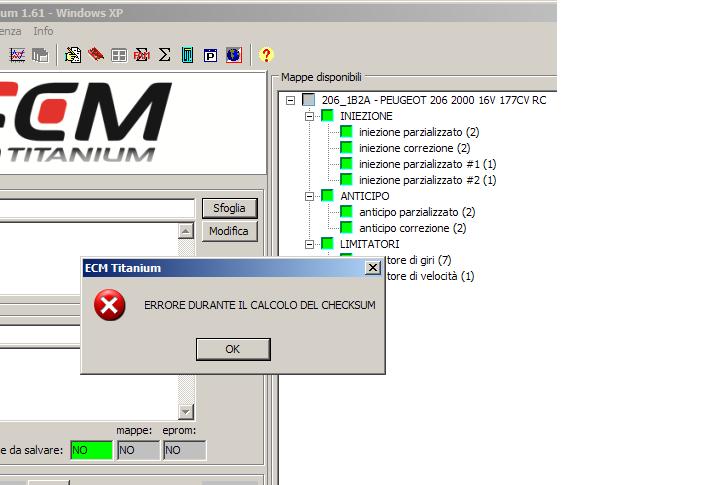Viewport: 720px width, 485px height.
Task: Select LIMITATORI tree label
Action: tap(370, 244)
